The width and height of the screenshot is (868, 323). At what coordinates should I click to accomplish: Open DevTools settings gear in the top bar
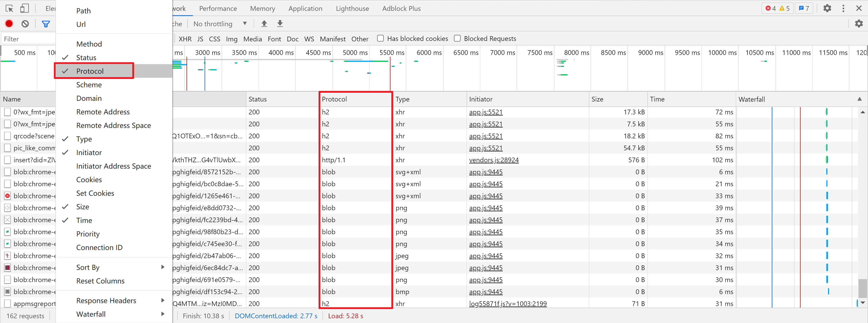pyautogui.click(x=827, y=8)
